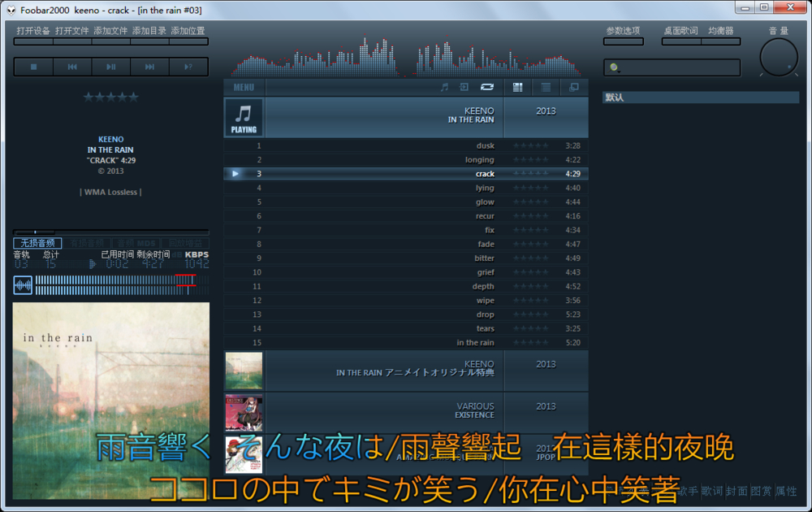Select track 10 grief
Image resolution: width=812 pixels, height=512 pixels.
(x=406, y=272)
